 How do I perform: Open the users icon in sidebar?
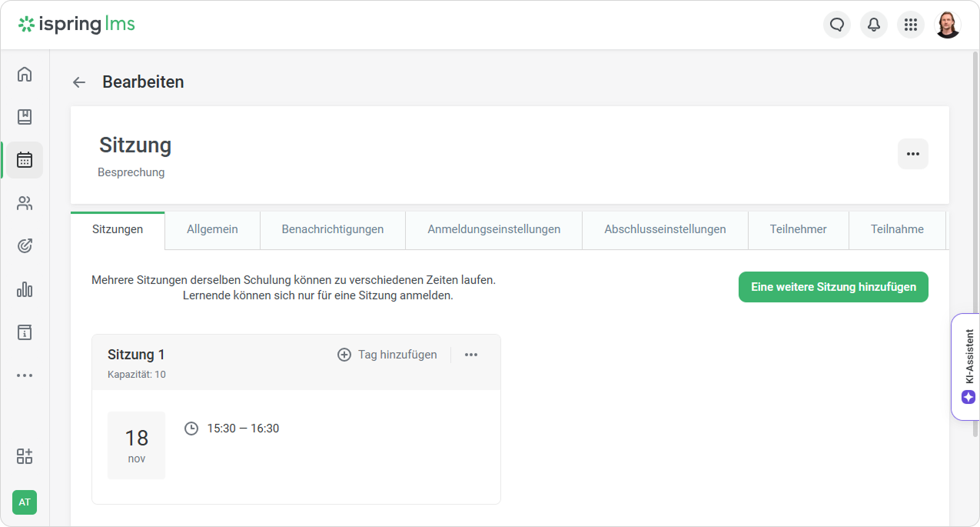click(25, 203)
